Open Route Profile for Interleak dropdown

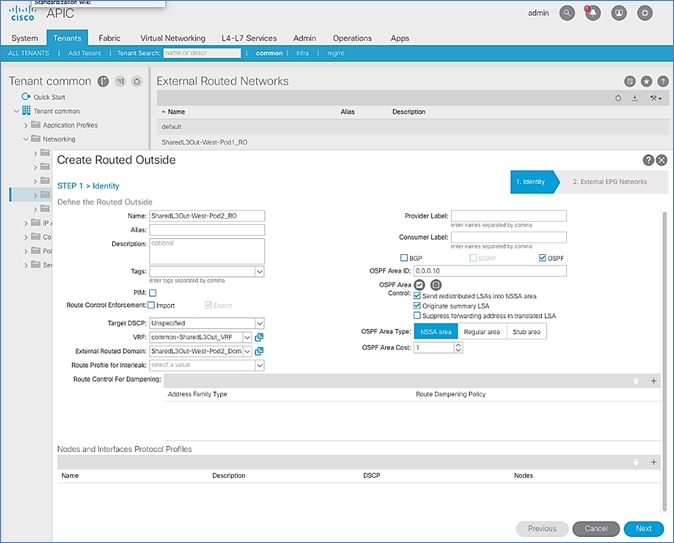coord(260,365)
